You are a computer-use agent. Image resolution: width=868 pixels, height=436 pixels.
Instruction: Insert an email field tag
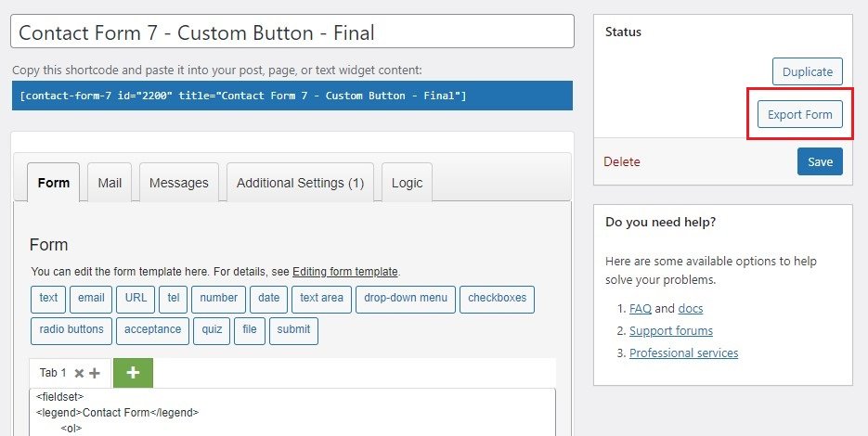click(91, 299)
